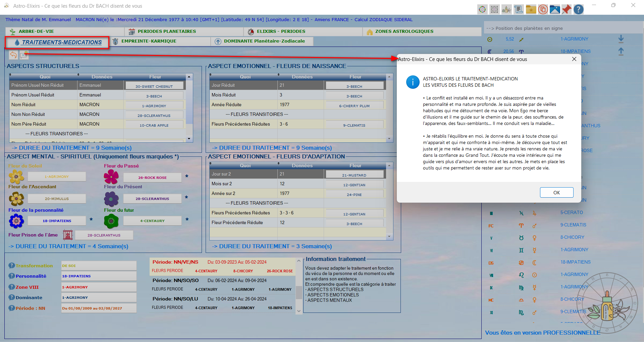Click the up arrow of periods list scrollbar
The width and height of the screenshot is (644, 342).
coord(299,261)
